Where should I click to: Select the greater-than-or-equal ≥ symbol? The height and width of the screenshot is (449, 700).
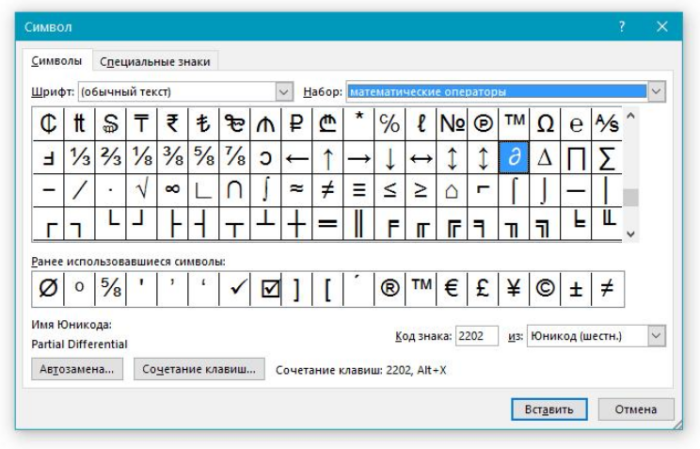421,190
